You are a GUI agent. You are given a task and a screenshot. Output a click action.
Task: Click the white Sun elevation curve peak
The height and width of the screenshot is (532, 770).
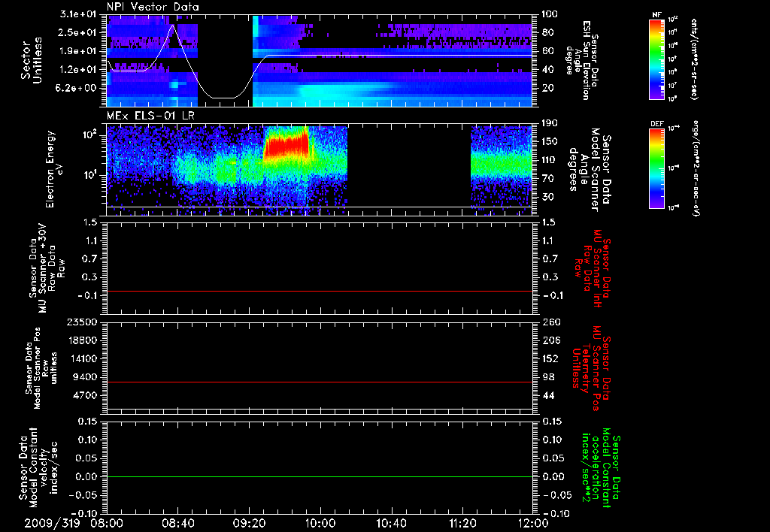pyautogui.click(x=172, y=26)
